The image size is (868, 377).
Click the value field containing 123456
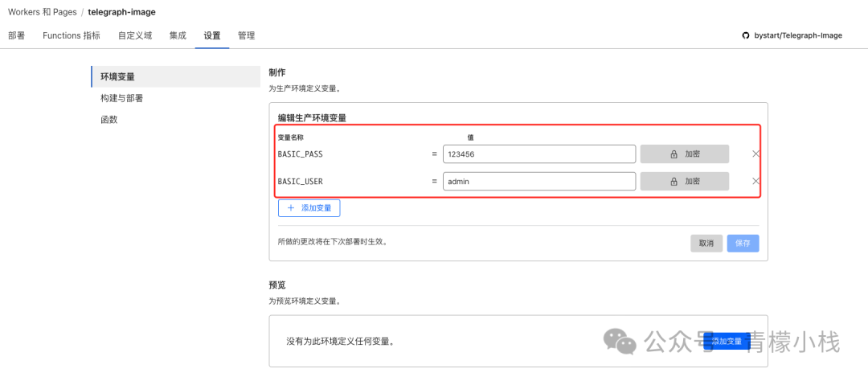539,154
